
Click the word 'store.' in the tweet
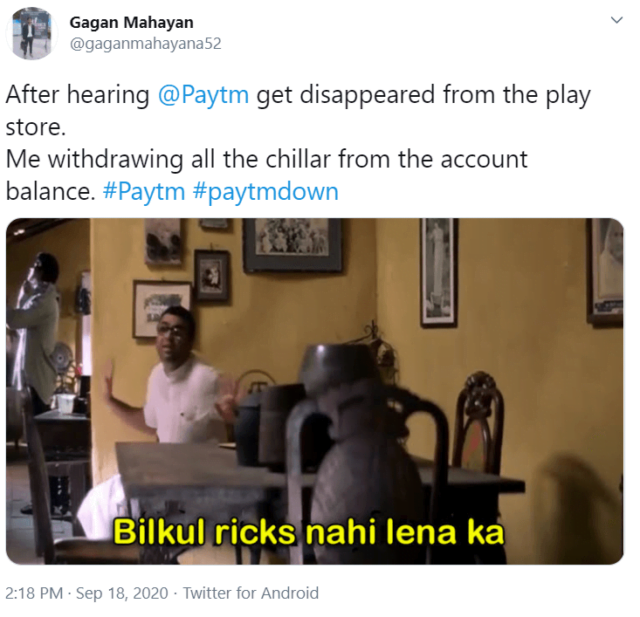coord(36,127)
